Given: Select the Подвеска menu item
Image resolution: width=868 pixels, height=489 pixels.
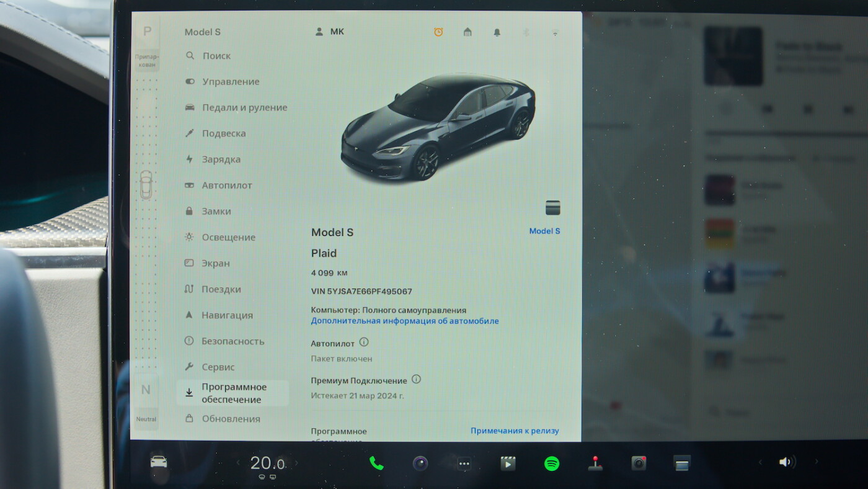Looking at the screenshot, I should pos(215,133).
